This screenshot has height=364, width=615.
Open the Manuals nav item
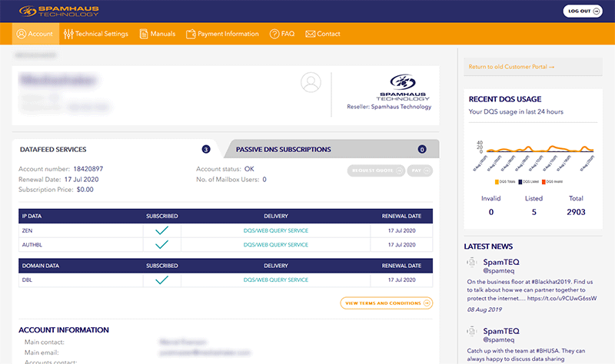[x=158, y=34]
